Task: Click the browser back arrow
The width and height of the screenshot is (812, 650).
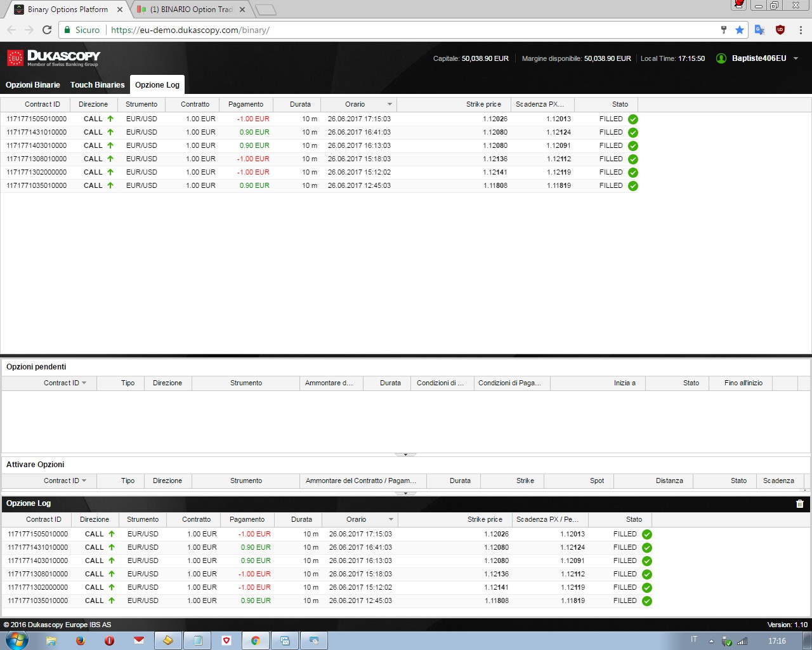Action: point(11,30)
